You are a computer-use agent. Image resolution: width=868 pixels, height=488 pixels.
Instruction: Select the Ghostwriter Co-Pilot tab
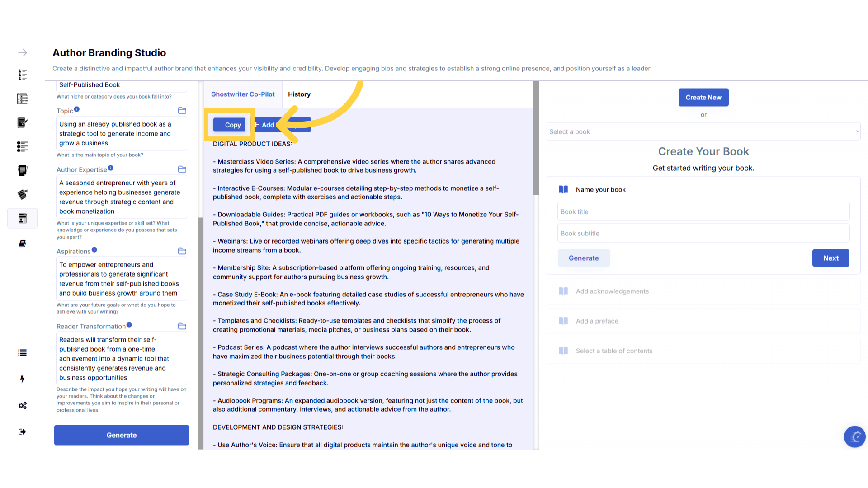point(243,94)
